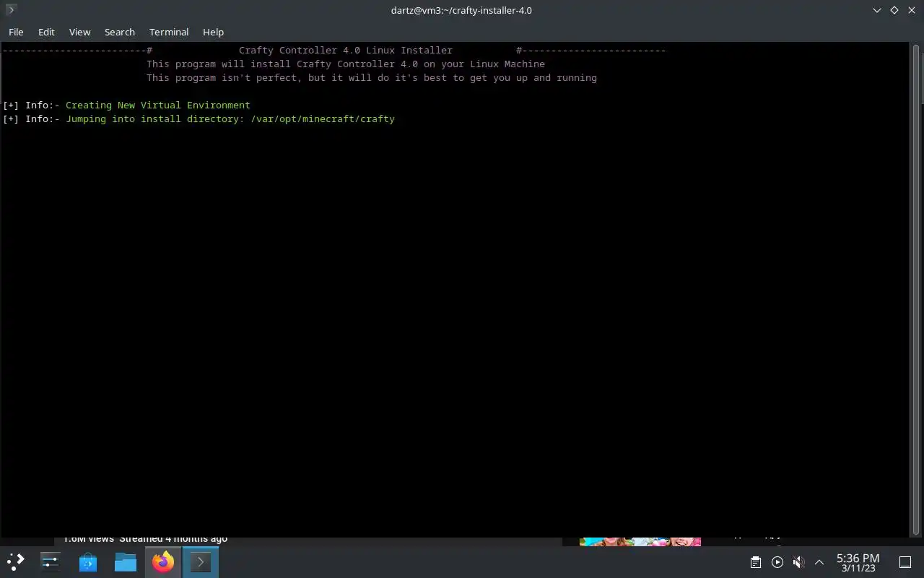Select the terminal task in the taskbar
This screenshot has height=578, width=924.
point(201,561)
